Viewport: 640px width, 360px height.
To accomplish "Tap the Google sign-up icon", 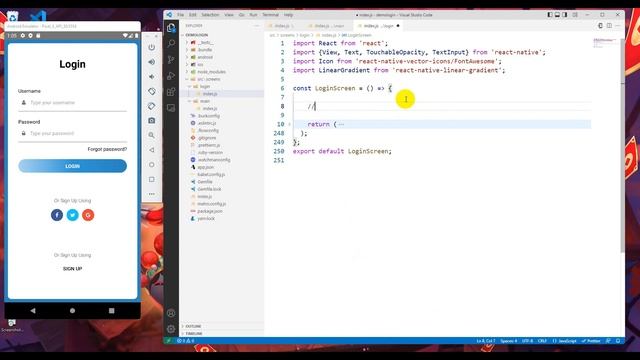I will pos(88,215).
